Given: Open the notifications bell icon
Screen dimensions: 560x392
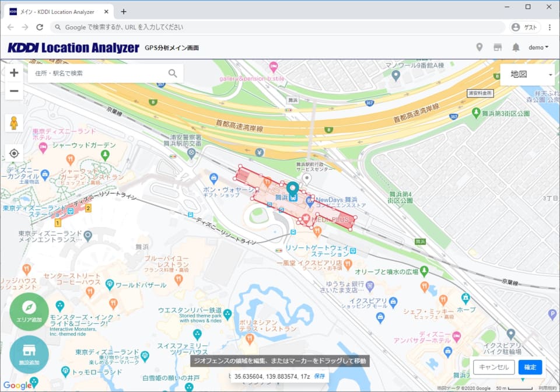Looking at the screenshot, I should (516, 47).
